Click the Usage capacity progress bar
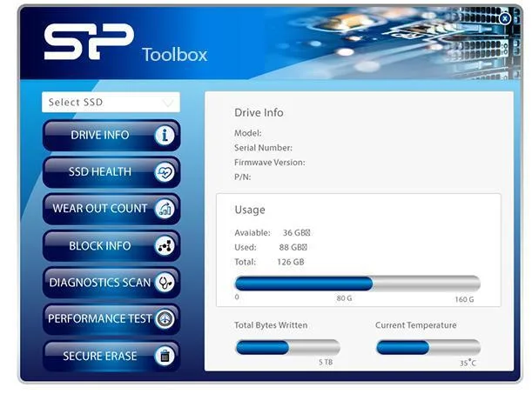532x394 pixels. [x=358, y=284]
